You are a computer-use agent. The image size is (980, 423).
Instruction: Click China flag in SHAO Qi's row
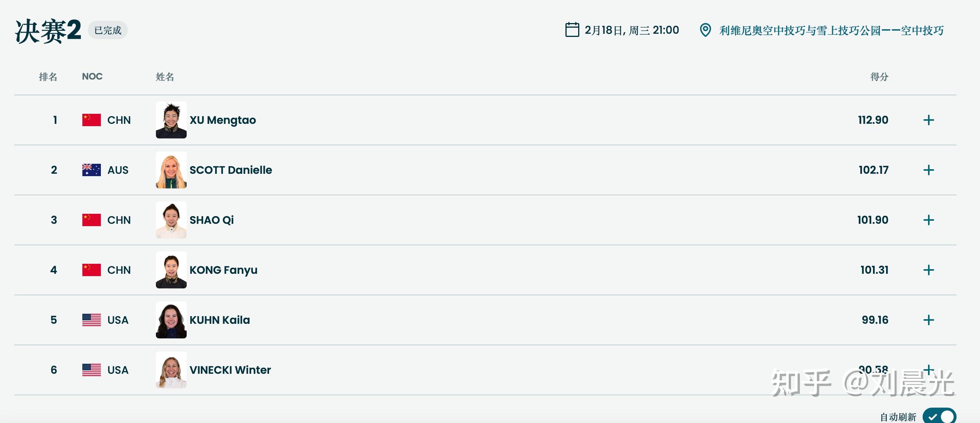92,220
